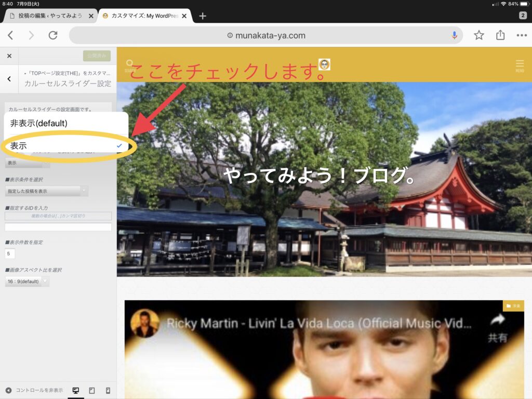Close the カスタマイズ: My WordPress tab
Screen dimensions: 532x399
click(x=184, y=16)
